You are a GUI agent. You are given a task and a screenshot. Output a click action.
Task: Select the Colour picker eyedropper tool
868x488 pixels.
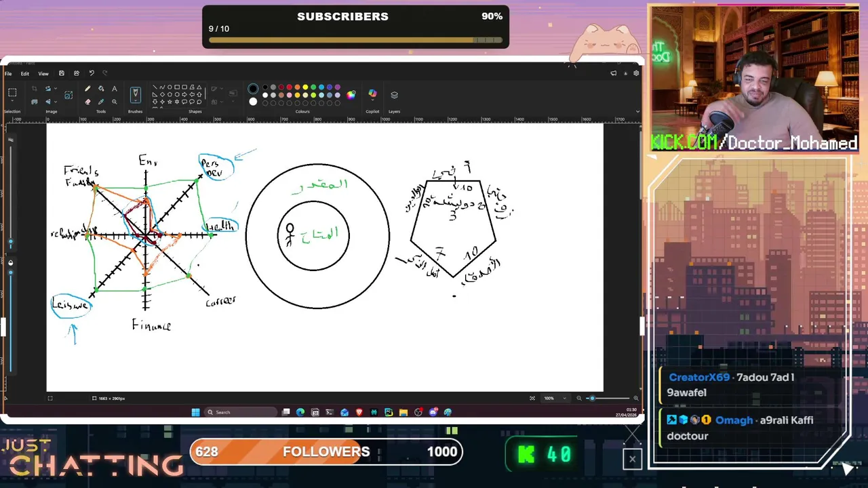point(101,102)
